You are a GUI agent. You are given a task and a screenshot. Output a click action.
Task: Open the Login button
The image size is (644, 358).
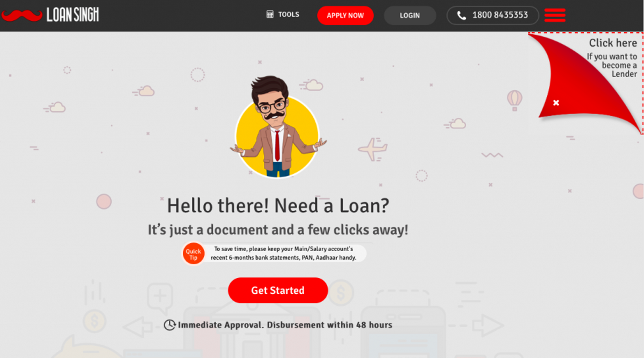coord(410,15)
